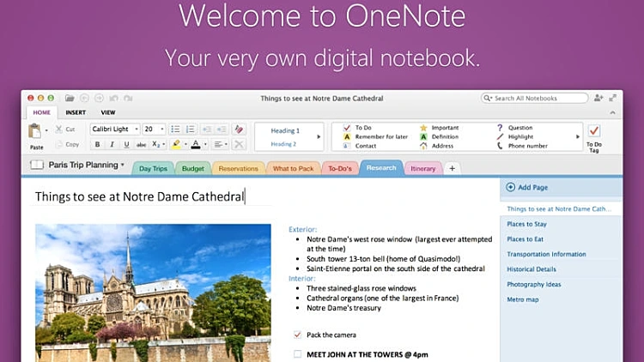Increase the indent level
This screenshot has height=362, width=644.
tap(222, 130)
